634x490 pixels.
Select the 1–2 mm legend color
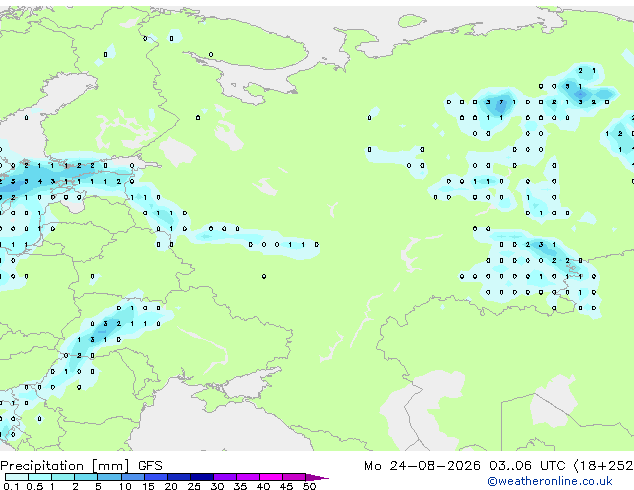point(63,477)
